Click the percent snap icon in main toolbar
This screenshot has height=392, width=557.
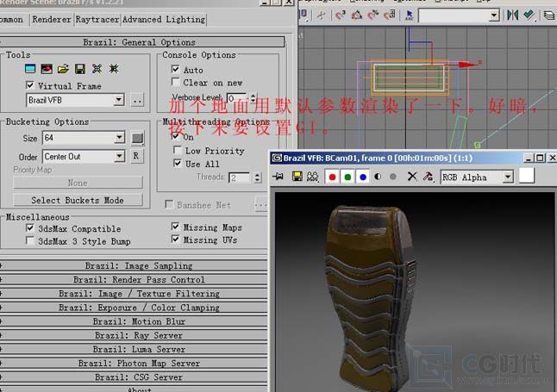[x=373, y=15]
